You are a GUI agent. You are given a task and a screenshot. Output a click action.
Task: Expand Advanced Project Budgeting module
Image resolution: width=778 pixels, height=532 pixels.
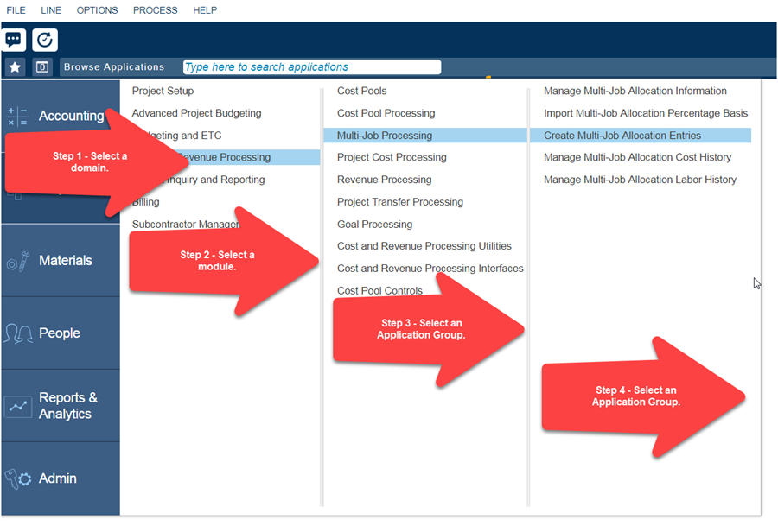196,113
